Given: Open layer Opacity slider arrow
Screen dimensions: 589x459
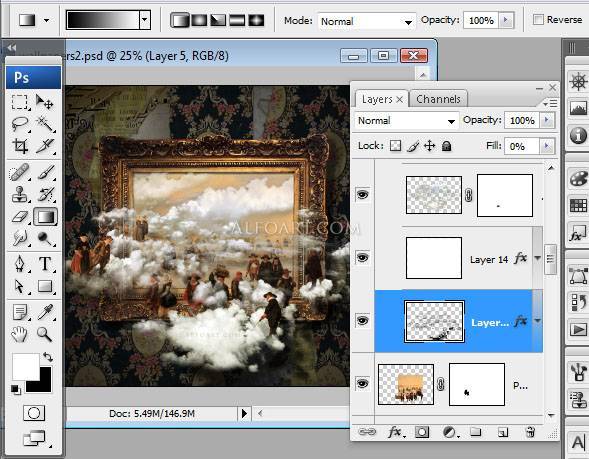Looking at the screenshot, I should (x=547, y=120).
